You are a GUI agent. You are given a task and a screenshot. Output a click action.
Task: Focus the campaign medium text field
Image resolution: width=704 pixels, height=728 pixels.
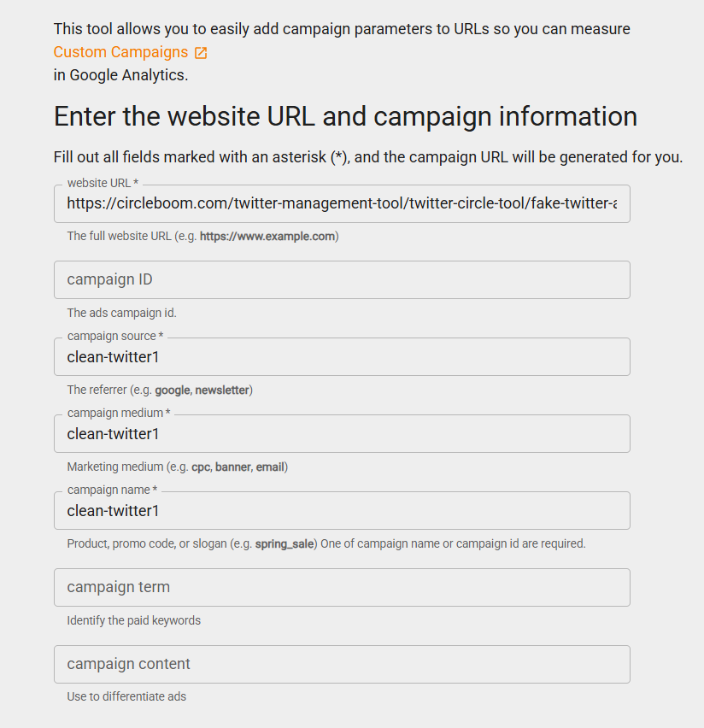pyautogui.click(x=342, y=433)
